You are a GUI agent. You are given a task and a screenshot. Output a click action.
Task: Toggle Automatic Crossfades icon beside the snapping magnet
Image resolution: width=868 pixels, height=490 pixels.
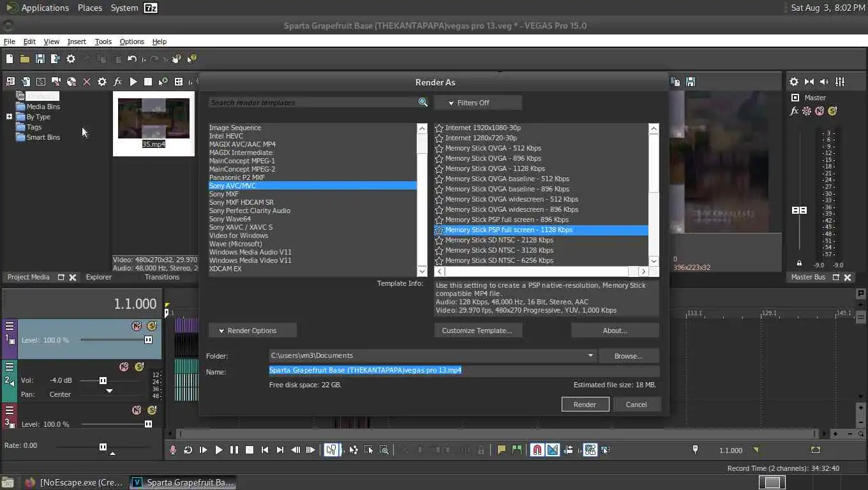click(553, 450)
